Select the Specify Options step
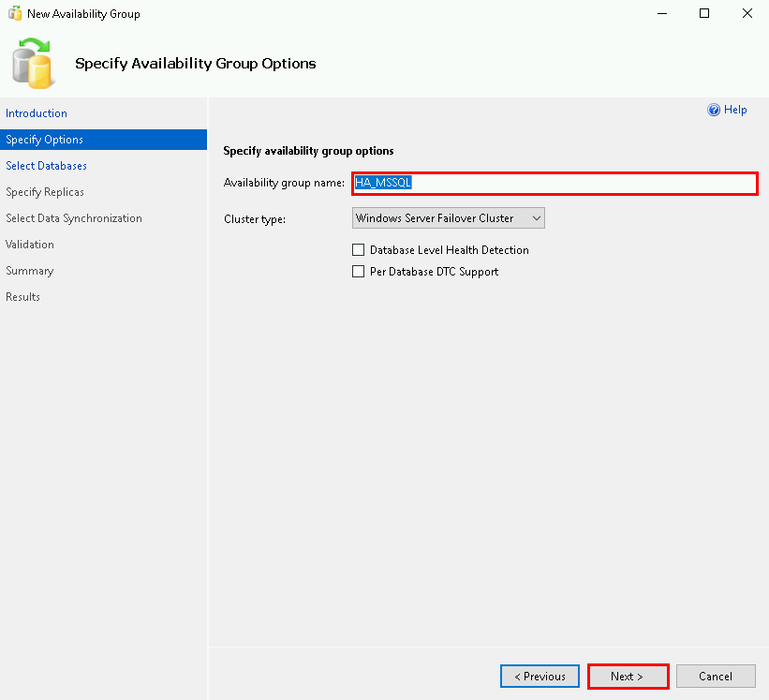 pos(44,140)
